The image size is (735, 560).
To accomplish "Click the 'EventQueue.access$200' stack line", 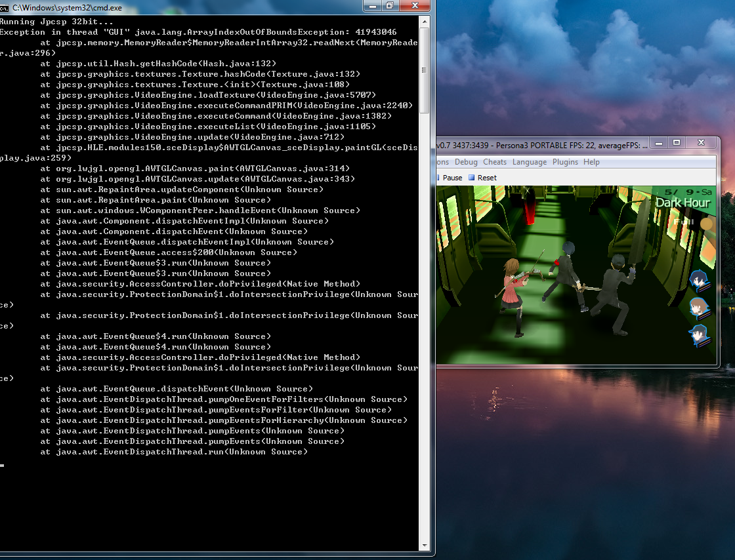I will click(x=169, y=252).
